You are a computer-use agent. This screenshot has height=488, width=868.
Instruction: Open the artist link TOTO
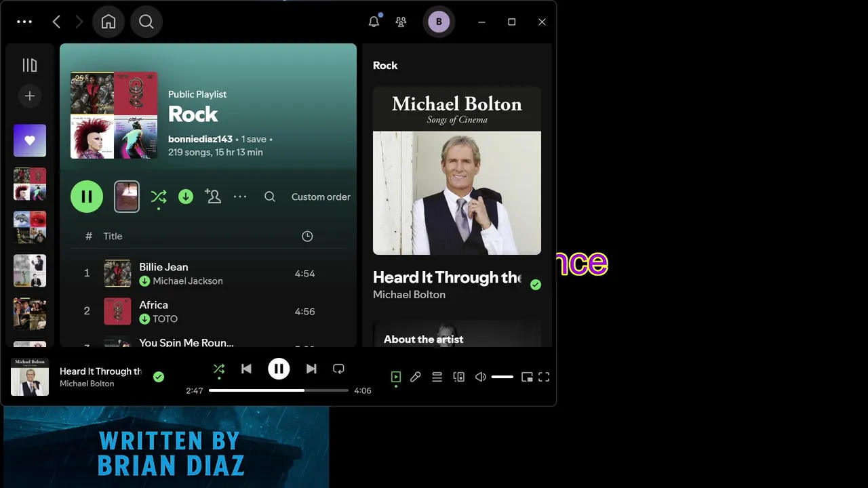165,319
